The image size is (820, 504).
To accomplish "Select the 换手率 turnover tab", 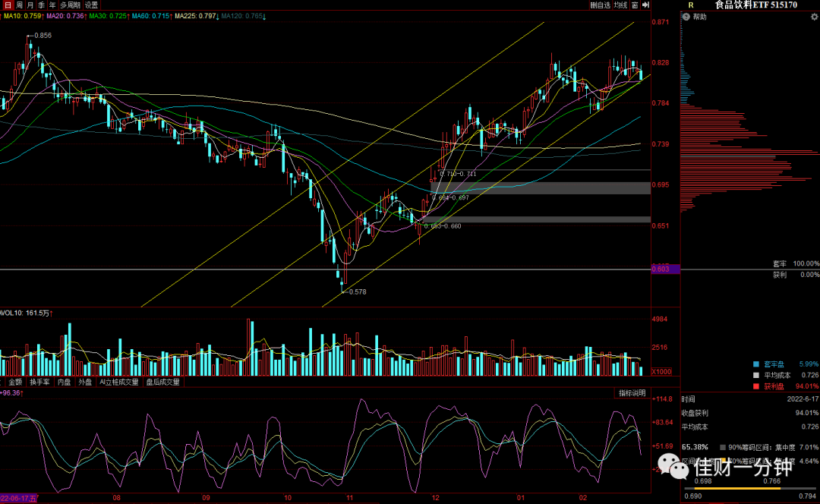I will click(39, 383).
